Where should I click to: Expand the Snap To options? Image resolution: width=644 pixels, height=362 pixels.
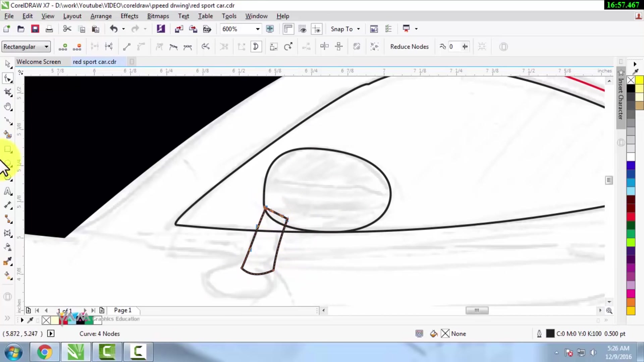point(358,29)
